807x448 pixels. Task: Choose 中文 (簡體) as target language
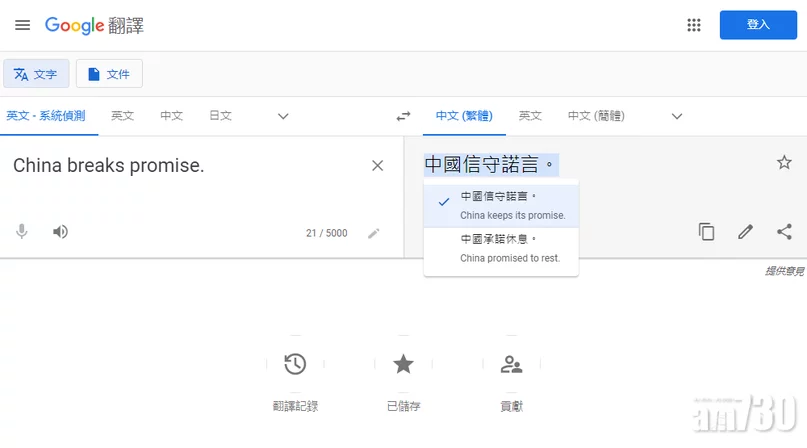[x=596, y=116]
